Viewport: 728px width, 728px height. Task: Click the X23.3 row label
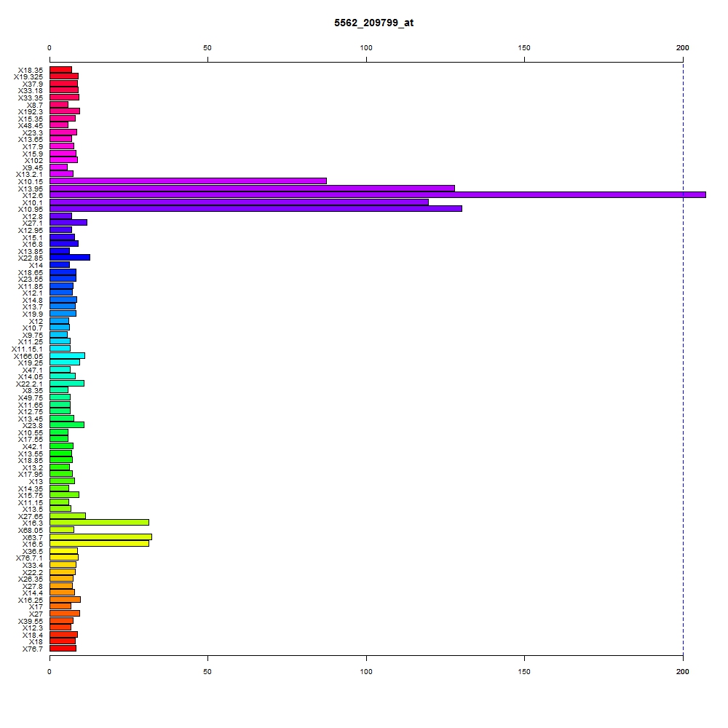pos(33,132)
